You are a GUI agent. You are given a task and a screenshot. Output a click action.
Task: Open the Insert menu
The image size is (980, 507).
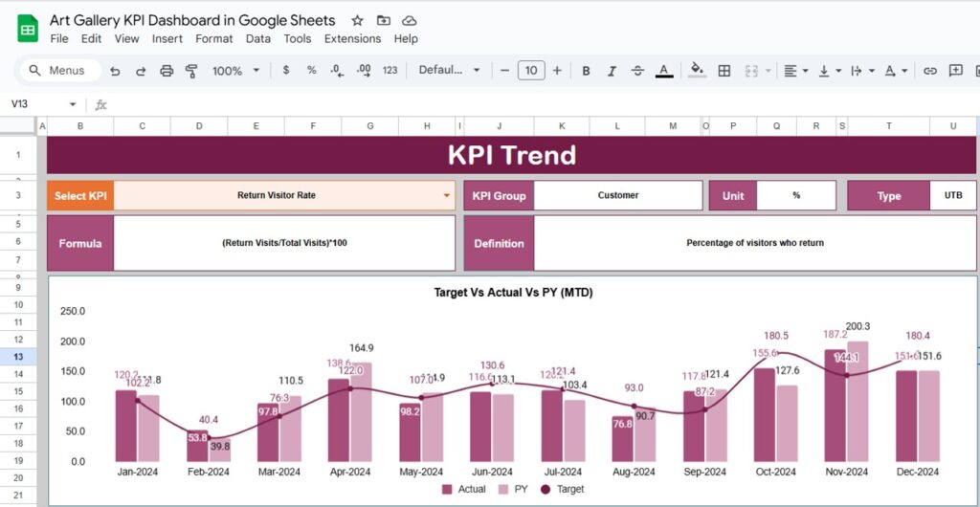point(167,38)
